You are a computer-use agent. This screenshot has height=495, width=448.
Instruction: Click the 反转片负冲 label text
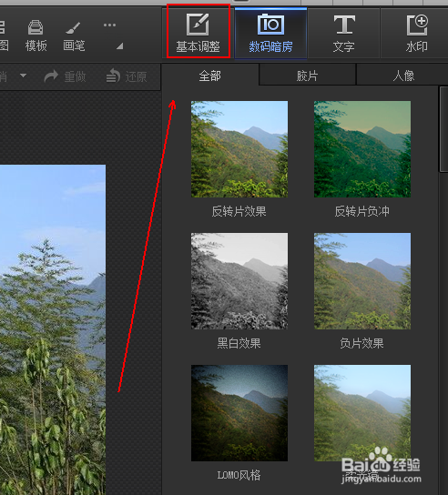pyautogui.click(x=362, y=211)
